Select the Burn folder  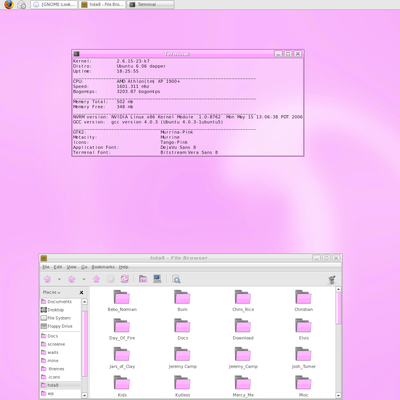[x=182, y=301]
